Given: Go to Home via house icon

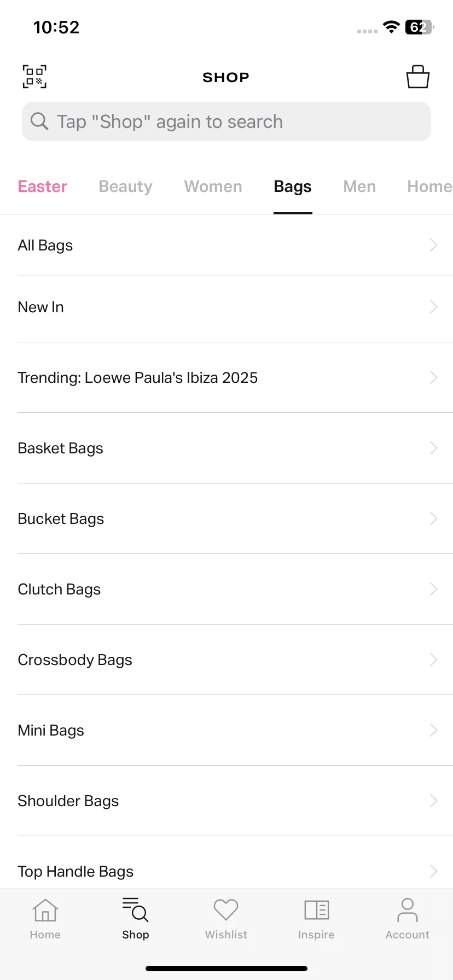Looking at the screenshot, I should point(45,910).
